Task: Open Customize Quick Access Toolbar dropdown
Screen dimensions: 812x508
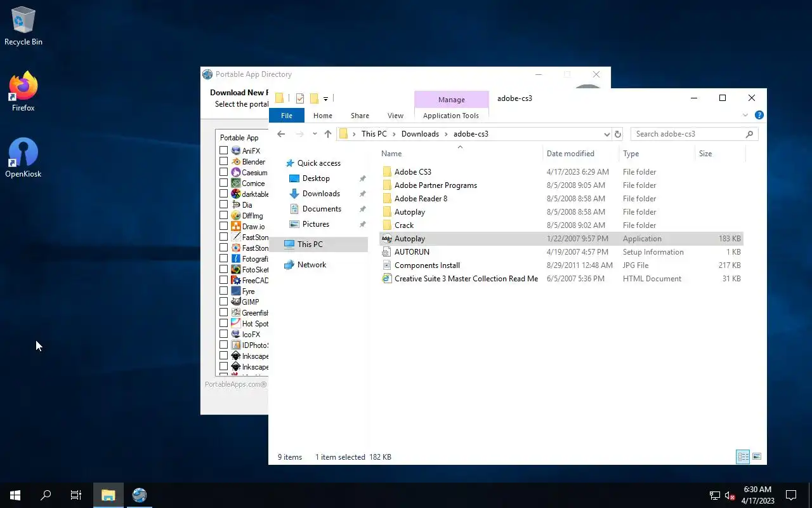Action: tap(325, 99)
